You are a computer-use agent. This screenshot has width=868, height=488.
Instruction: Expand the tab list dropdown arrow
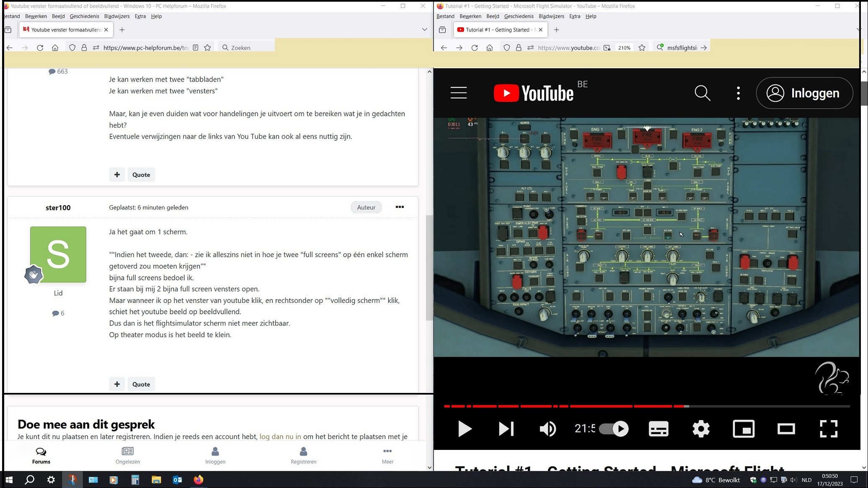(x=424, y=29)
